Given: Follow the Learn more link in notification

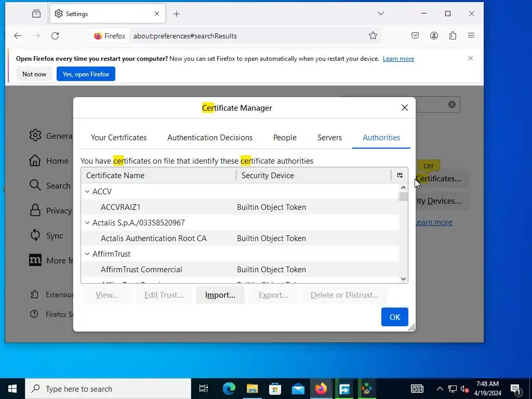Looking at the screenshot, I should [x=398, y=59].
